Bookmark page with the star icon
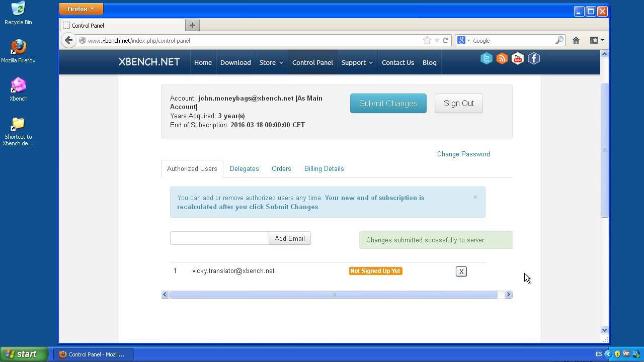Screen dimensions: 644x362 tap(427, 40)
